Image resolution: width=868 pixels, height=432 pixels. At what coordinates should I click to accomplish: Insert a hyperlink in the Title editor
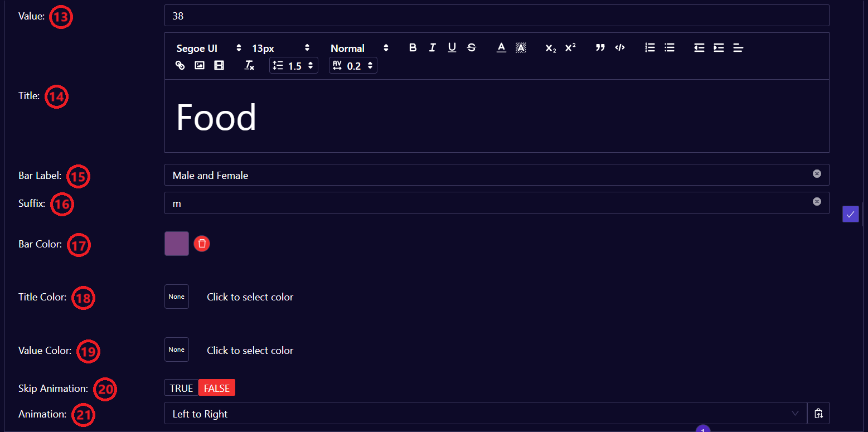[180, 65]
